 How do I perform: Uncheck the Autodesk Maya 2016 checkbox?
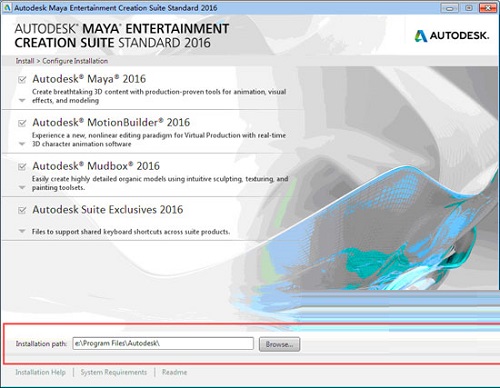pos(22,80)
